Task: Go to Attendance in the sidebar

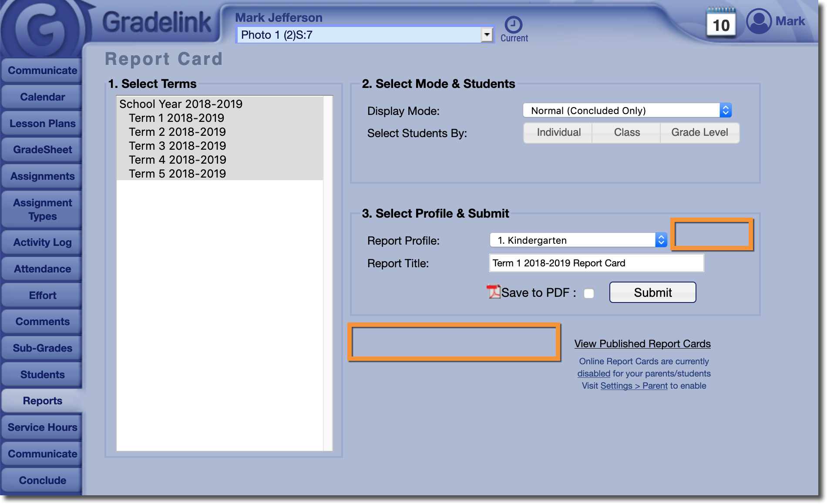Action: [x=42, y=269]
